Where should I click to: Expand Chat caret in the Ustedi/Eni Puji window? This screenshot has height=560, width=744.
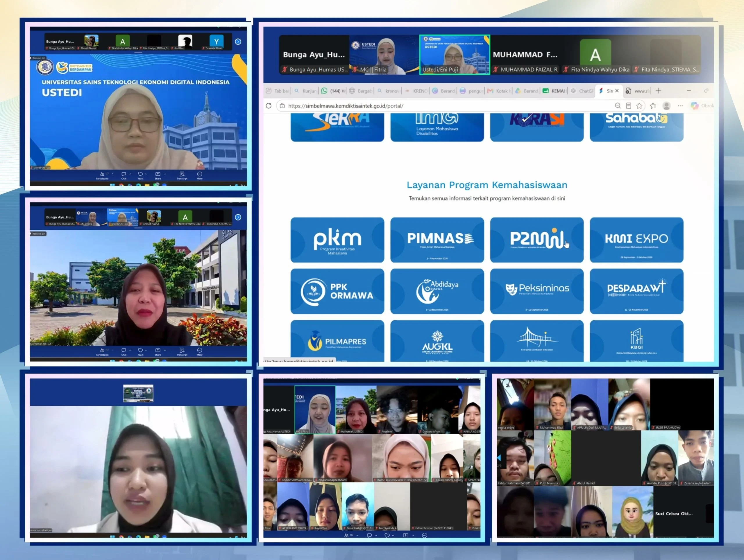tap(130, 174)
